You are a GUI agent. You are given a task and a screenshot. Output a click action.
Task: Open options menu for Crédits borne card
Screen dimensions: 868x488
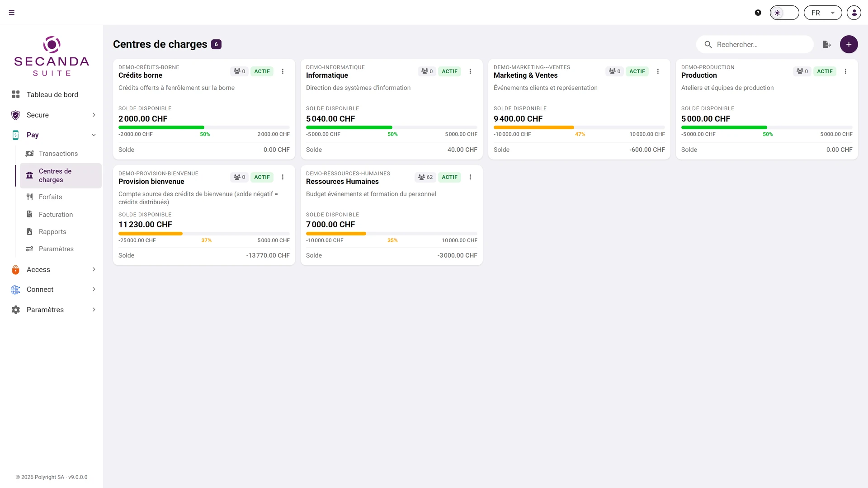pyautogui.click(x=283, y=71)
